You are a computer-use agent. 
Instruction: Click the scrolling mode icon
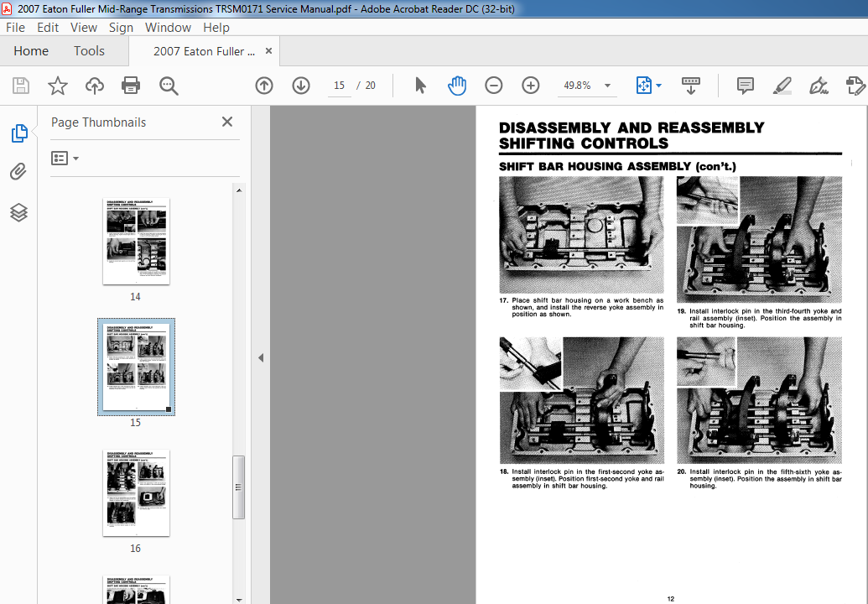pos(690,86)
